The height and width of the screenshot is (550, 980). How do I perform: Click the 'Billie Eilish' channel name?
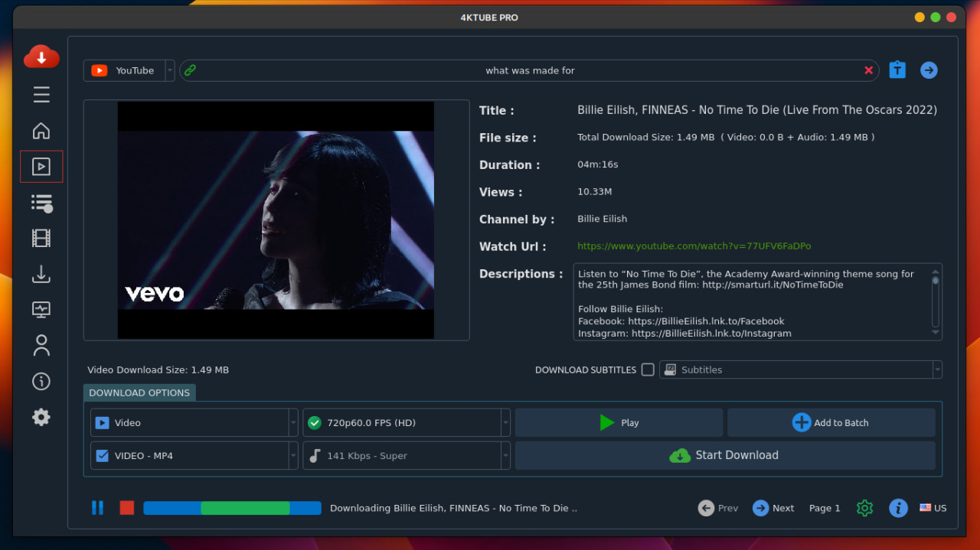603,219
